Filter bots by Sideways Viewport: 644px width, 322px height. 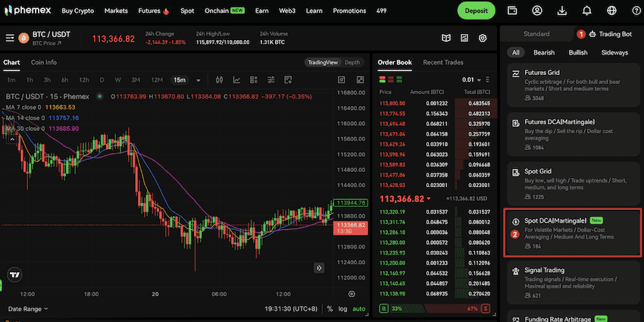[x=614, y=52]
